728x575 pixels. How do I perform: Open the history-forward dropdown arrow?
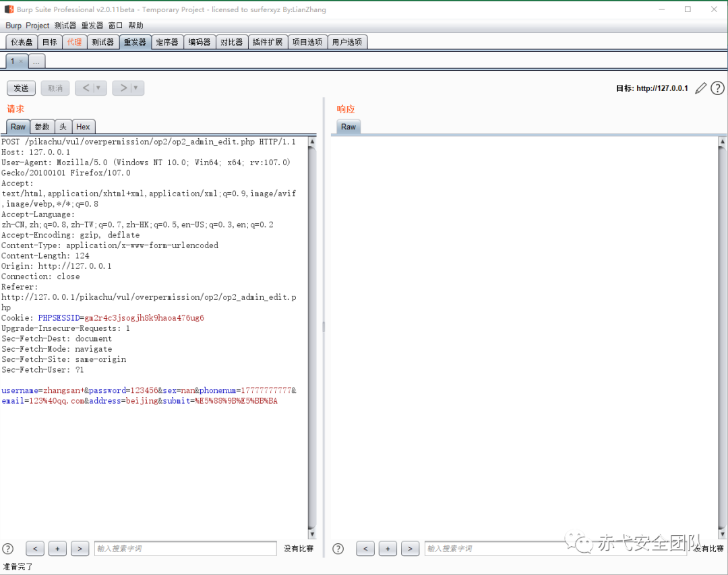[135, 88]
